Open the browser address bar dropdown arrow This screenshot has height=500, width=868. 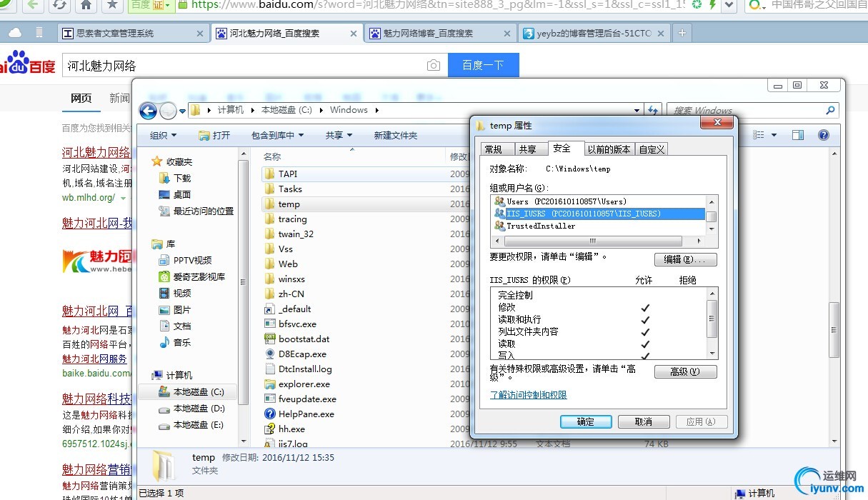click(729, 5)
